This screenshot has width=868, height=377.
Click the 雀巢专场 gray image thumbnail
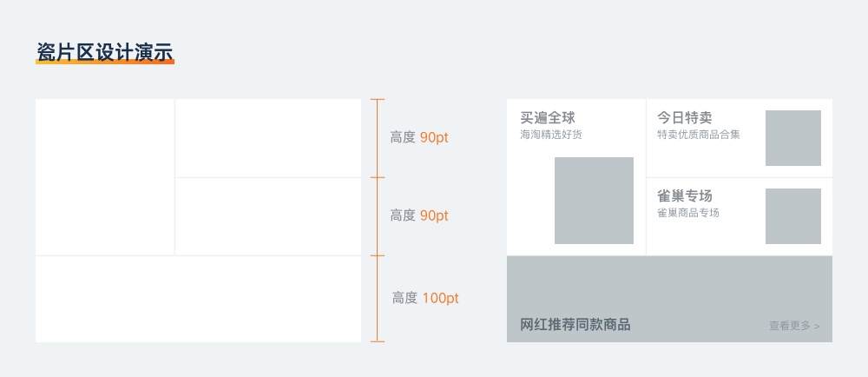pos(793,216)
